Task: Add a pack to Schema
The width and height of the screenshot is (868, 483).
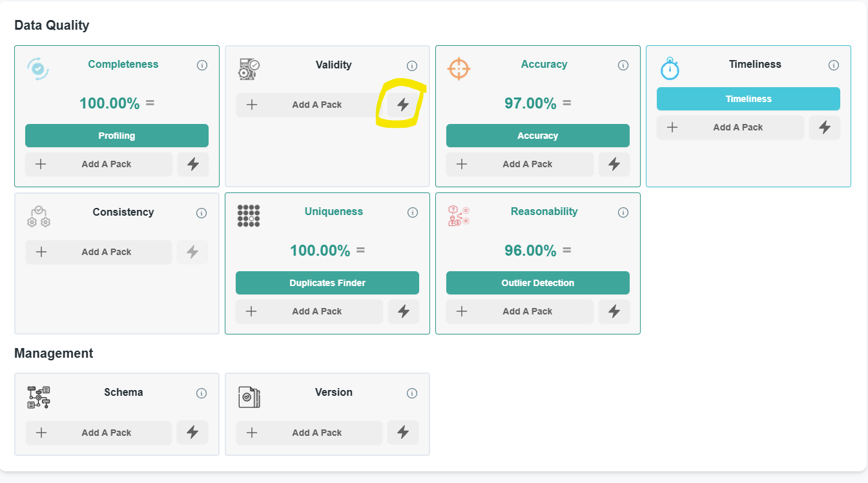Action: point(99,433)
